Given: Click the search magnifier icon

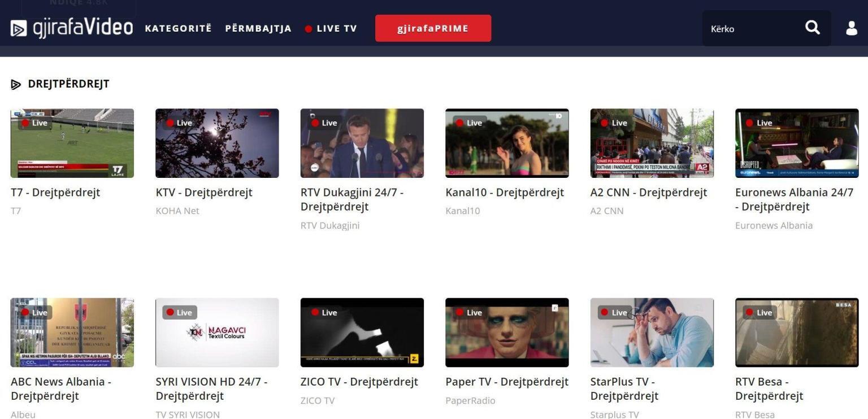Looking at the screenshot, I should click(x=812, y=28).
